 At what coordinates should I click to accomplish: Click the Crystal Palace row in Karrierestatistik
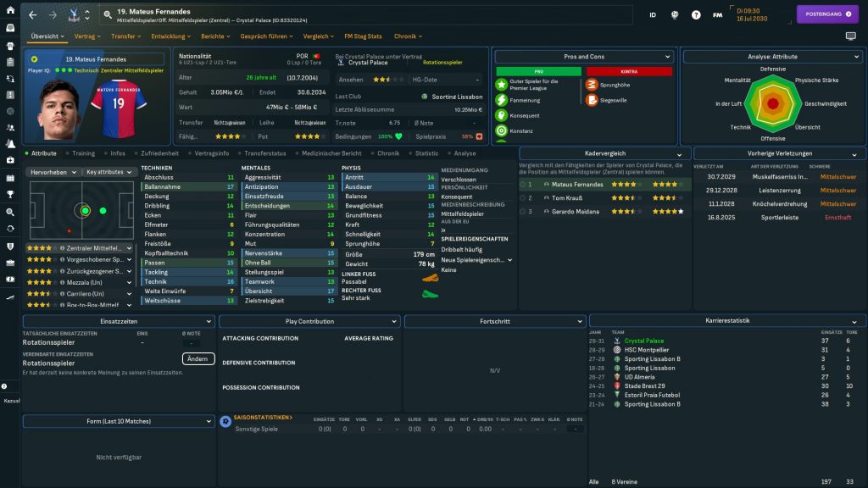pos(643,341)
